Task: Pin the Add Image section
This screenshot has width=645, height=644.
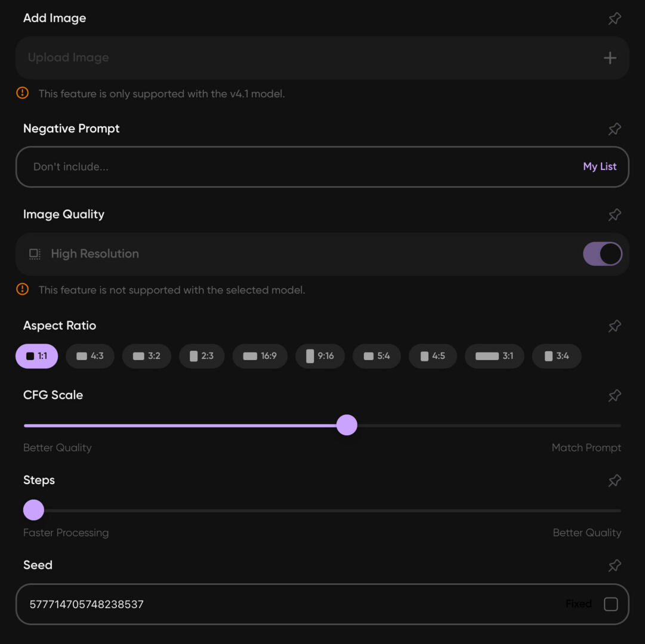Action: 614,18
